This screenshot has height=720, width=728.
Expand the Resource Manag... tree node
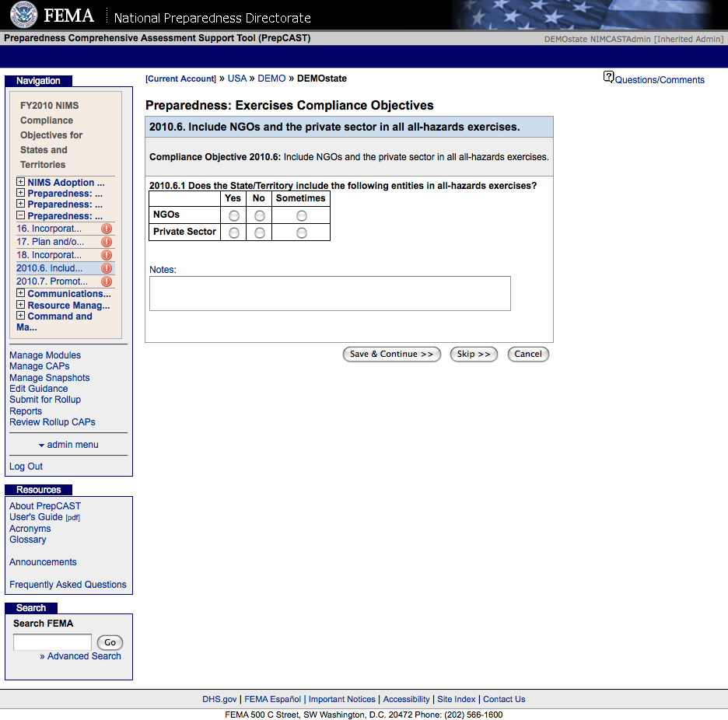click(x=20, y=305)
